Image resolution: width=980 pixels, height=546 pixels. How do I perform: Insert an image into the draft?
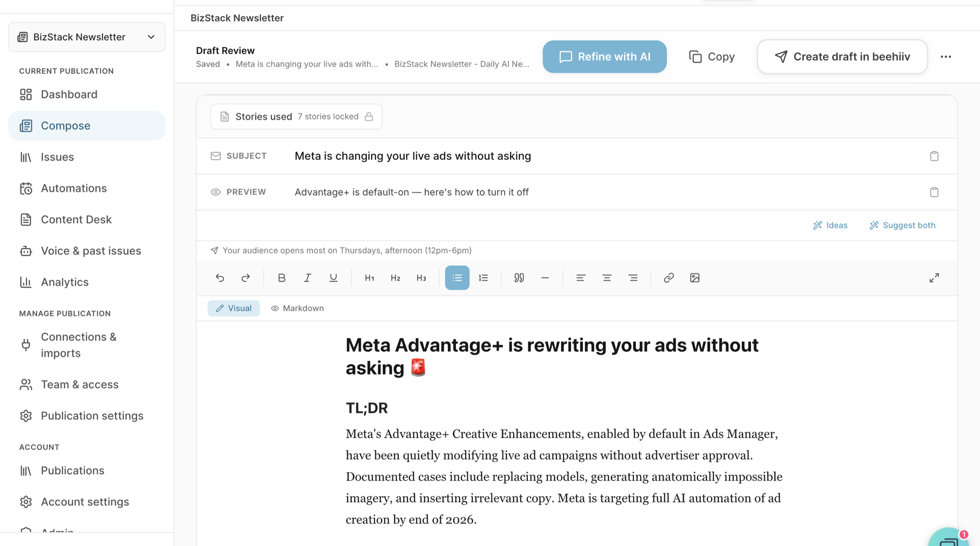(695, 278)
